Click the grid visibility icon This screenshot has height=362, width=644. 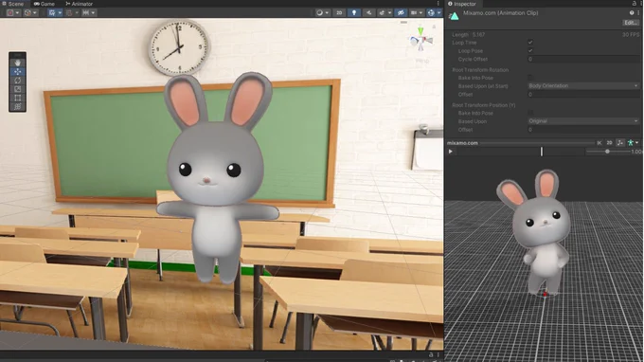(x=52, y=12)
